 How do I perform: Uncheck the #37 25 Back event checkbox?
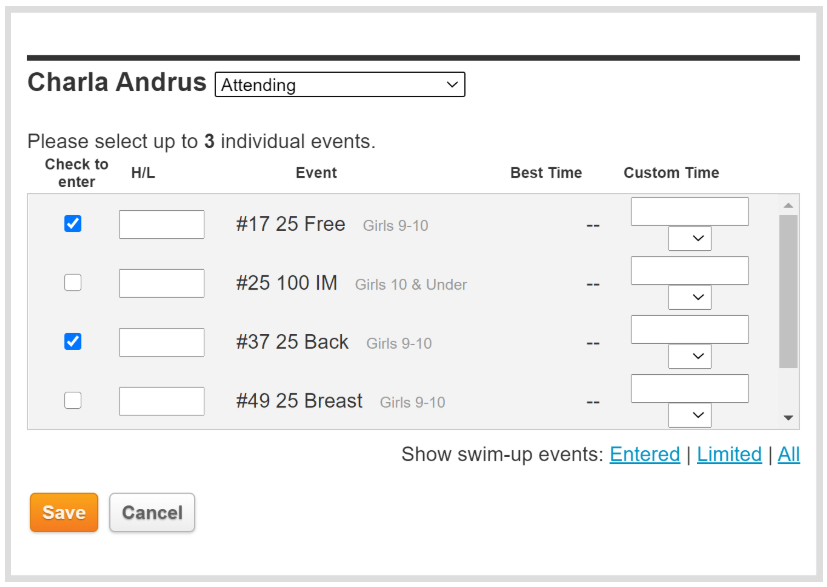(73, 342)
